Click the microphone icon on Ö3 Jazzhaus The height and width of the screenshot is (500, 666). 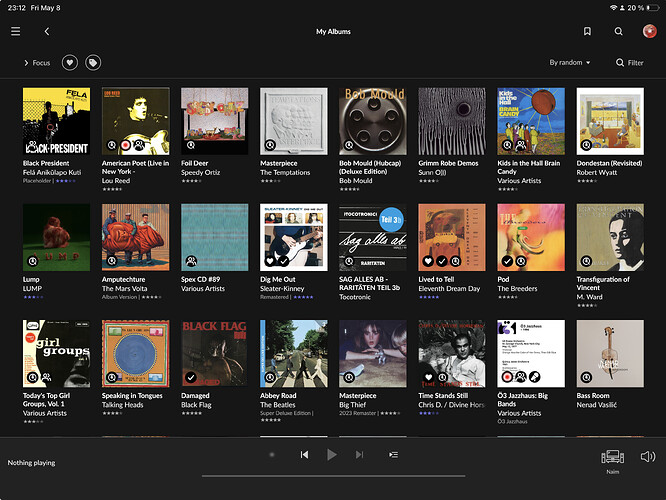point(534,377)
